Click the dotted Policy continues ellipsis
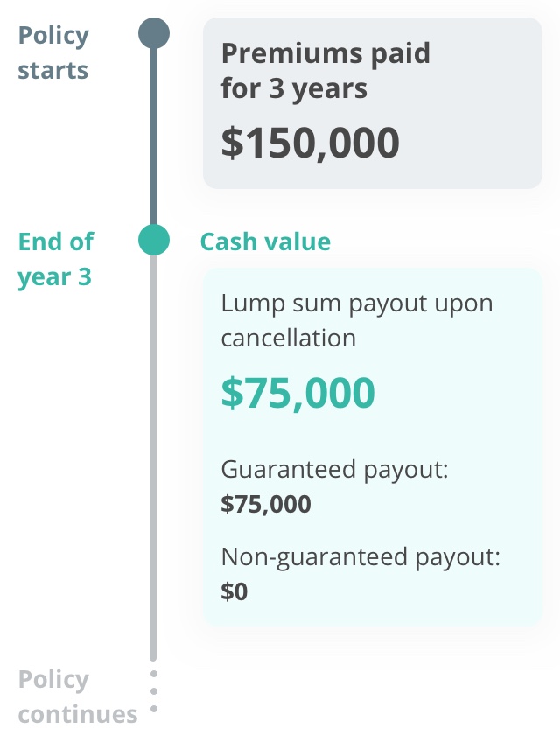The width and height of the screenshot is (560, 749). tap(154, 691)
